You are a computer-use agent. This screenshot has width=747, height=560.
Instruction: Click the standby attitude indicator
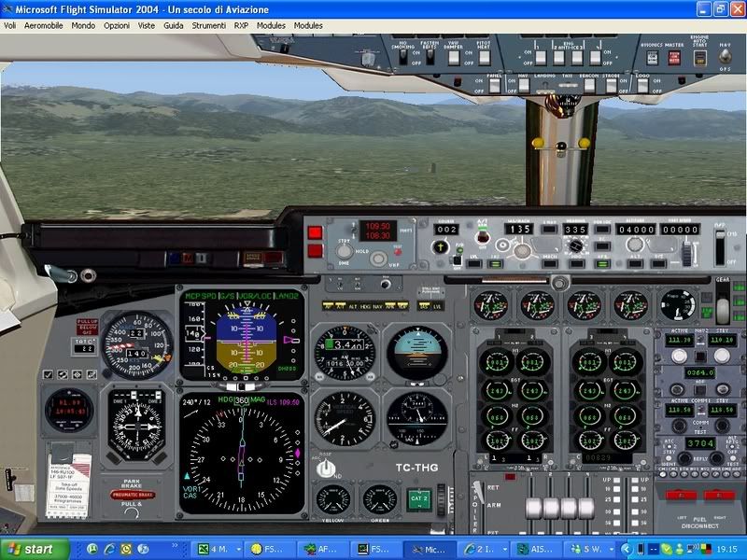coord(416,353)
